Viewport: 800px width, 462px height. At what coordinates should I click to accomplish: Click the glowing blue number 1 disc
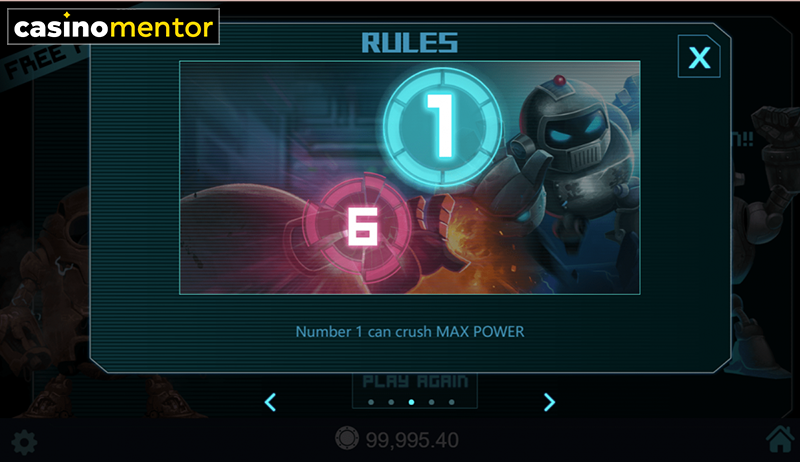442,126
